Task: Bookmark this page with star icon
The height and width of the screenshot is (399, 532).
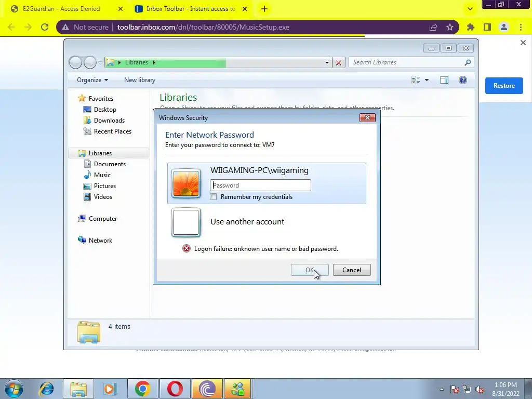Action: pyautogui.click(x=450, y=27)
